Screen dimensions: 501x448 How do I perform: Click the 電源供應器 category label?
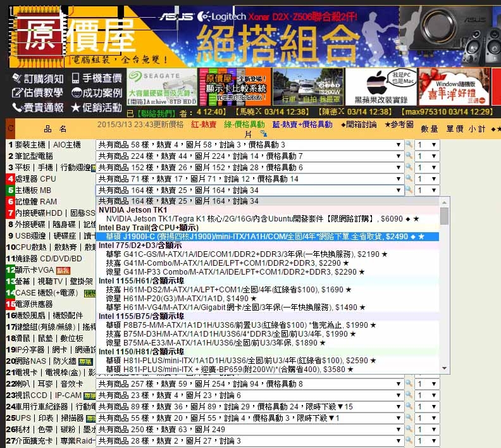point(34,304)
